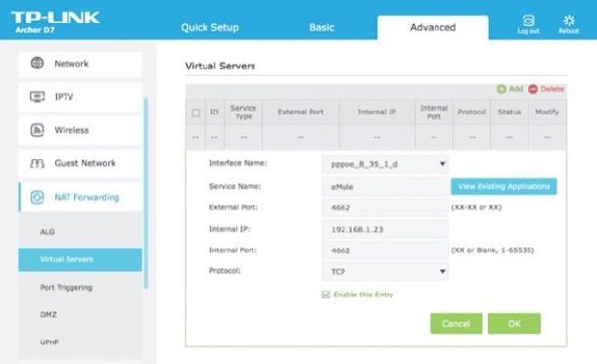Click the Internal Port column header
This screenshot has height=364, width=597.
coord(434,112)
